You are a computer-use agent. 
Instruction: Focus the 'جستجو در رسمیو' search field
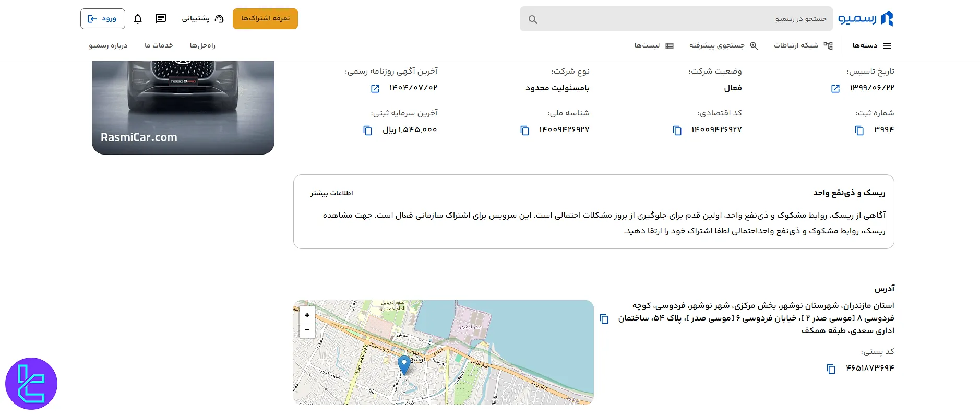(x=676, y=19)
